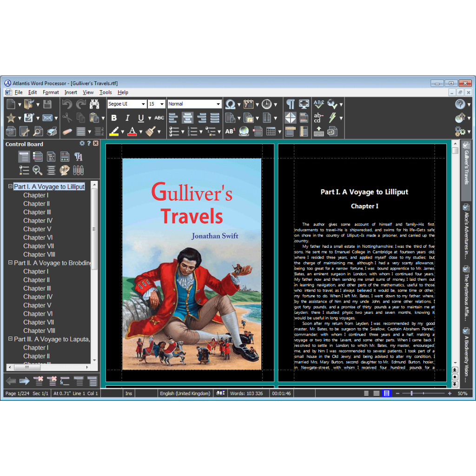
Task: Insert a table with the grid icon
Action: point(271,132)
